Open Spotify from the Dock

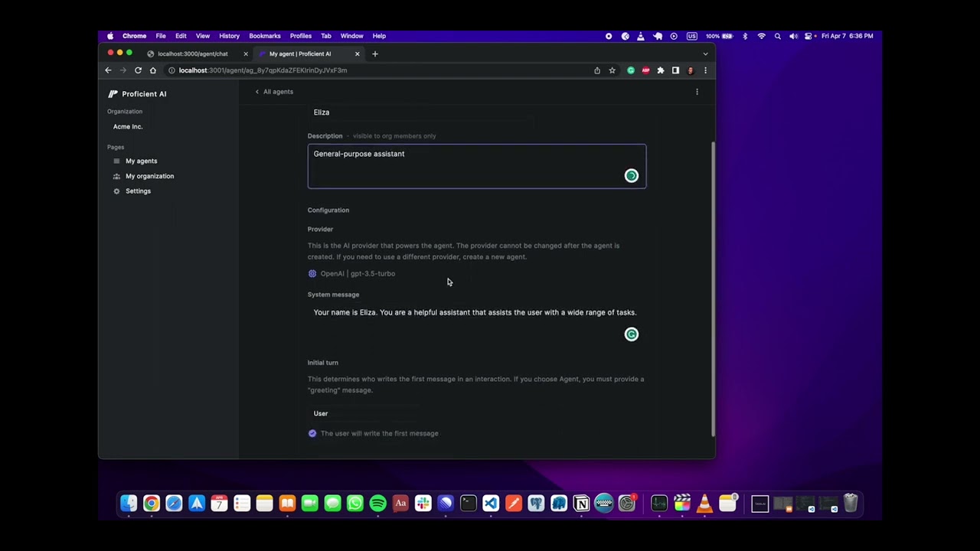377,504
